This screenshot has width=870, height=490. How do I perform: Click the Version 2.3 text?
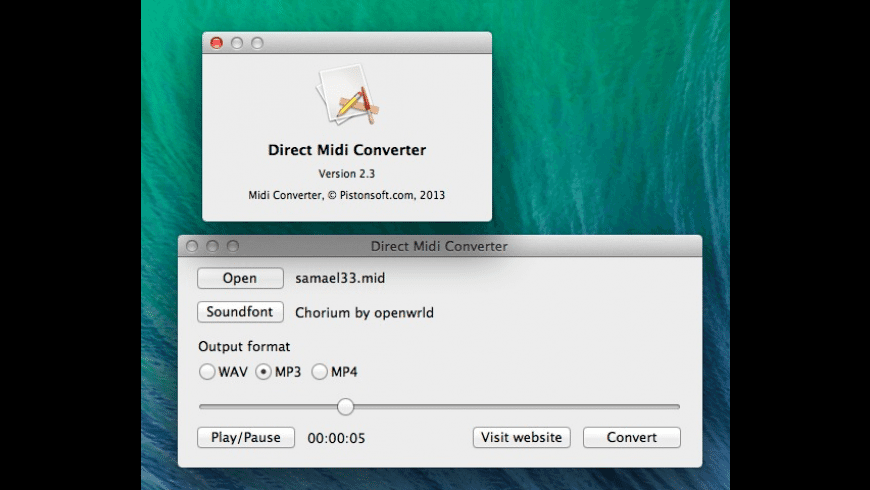[x=347, y=174]
